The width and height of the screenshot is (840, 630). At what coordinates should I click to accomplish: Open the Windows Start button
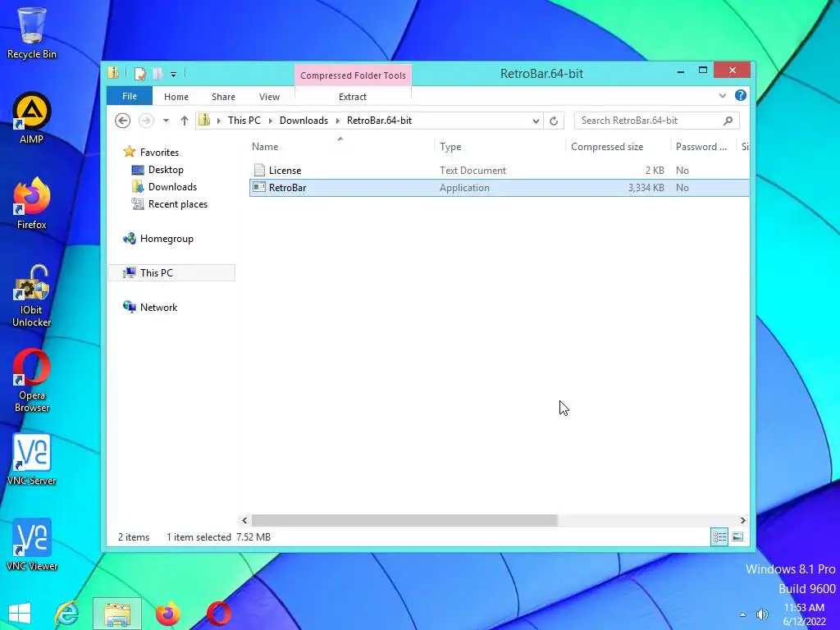pyautogui.click(x=20, y=614)
